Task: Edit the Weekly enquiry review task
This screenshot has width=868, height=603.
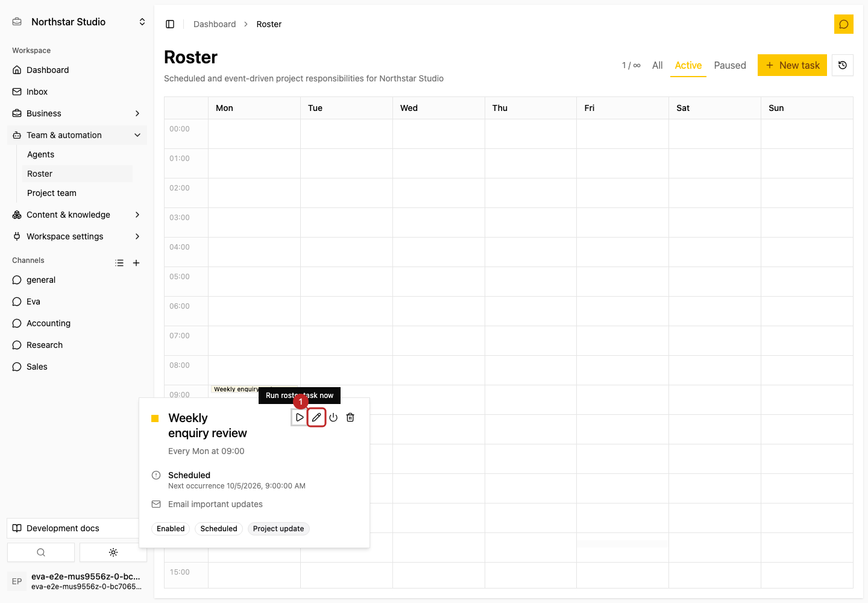Action: coord(316,417)
